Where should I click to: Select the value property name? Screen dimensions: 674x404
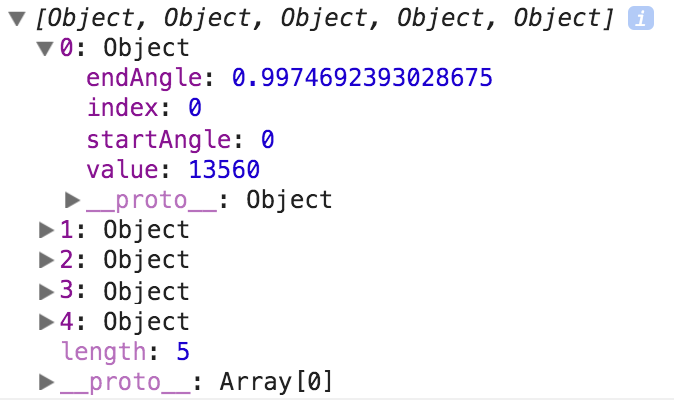[x=122, y=169]
